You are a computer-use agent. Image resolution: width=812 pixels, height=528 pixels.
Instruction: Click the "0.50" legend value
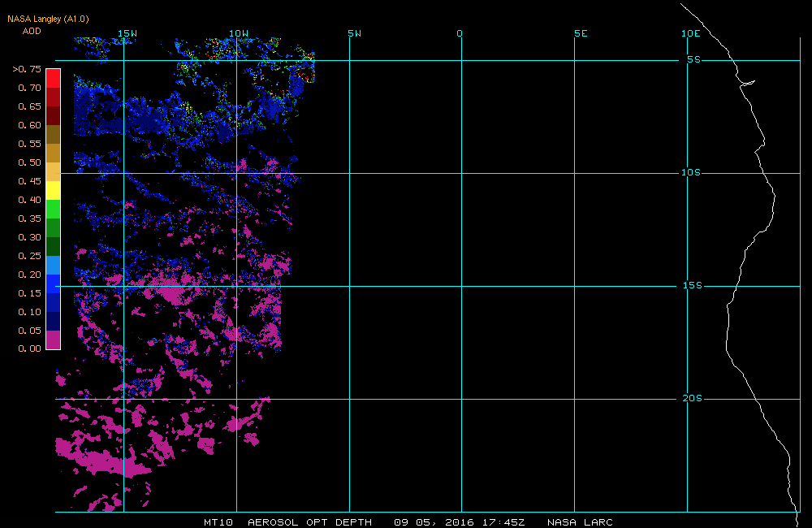click(29, 162)
